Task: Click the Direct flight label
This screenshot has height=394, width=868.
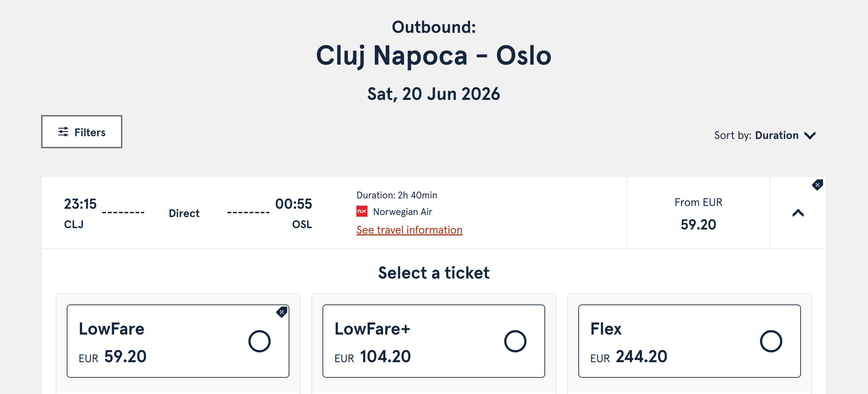Action: click(x=184, y=213)
